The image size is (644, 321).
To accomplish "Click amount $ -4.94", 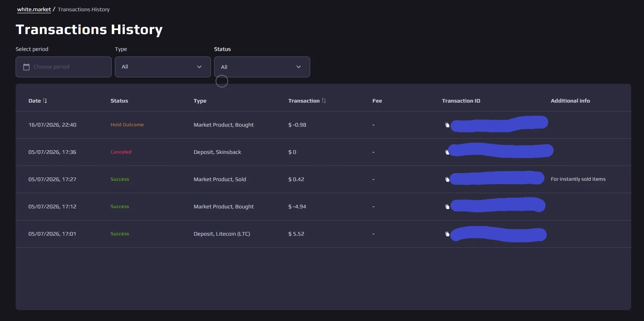I will [x=297, y=206].
